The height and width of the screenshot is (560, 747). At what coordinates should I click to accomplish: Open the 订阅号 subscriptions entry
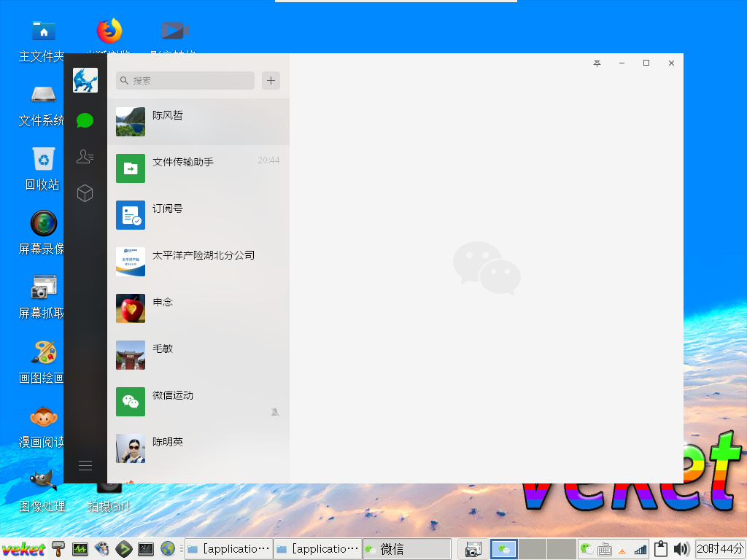(x=198, y=215)
